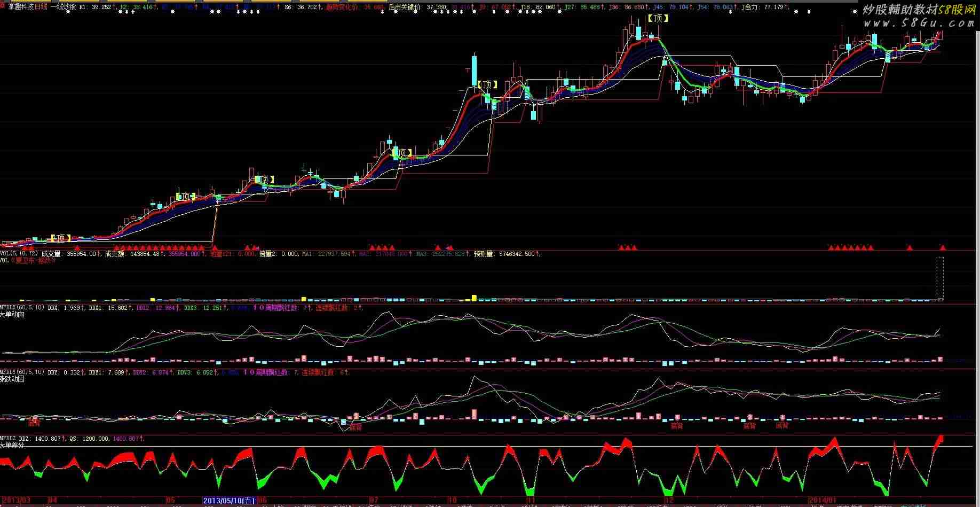This screenshot has width=980, height=507.
Task: Click the highlighted 2013/05/10(五) date label
Action: 229,501
